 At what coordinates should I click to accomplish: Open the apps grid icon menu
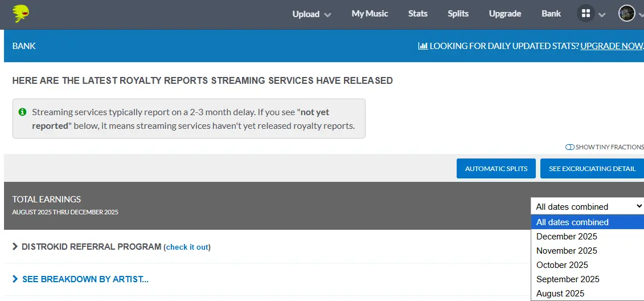586,14
